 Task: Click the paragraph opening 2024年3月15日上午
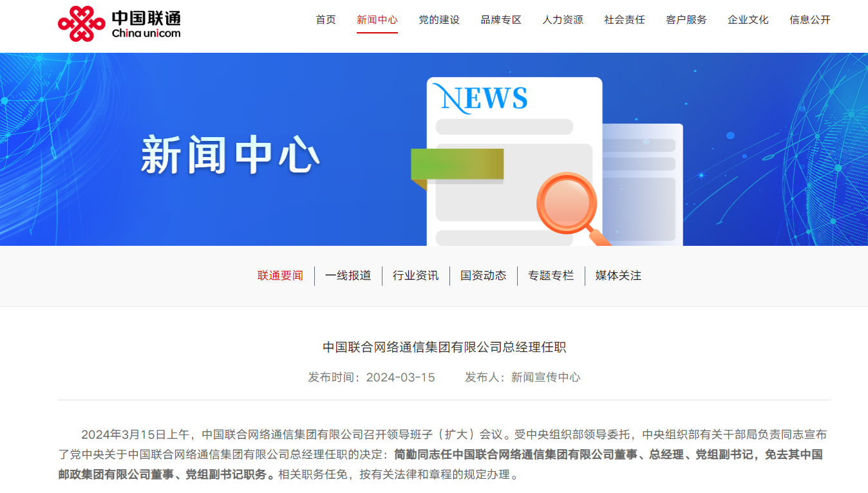point(442,455)
